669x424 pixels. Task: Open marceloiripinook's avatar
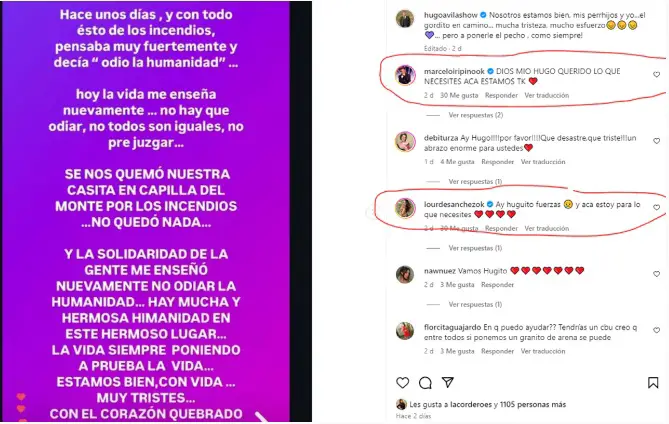pos(405,76)
